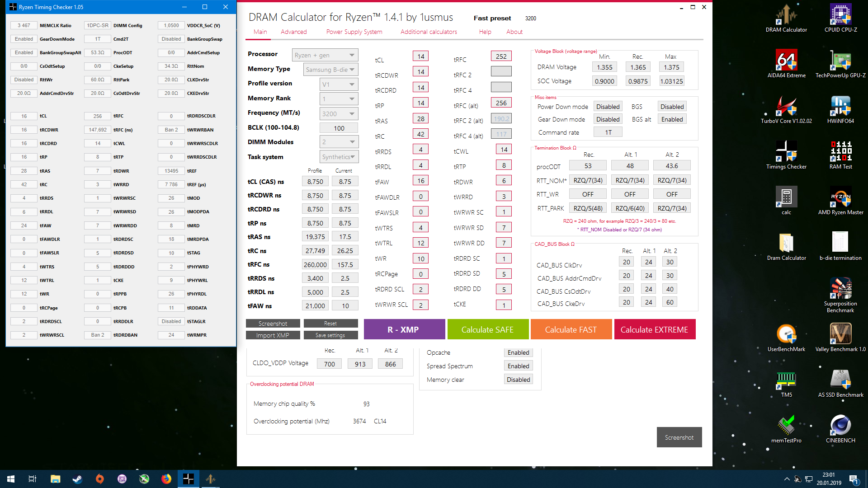Switch to the Main tab
The width and height of the screenshot is (868, 488).
(x=260, y=32)
